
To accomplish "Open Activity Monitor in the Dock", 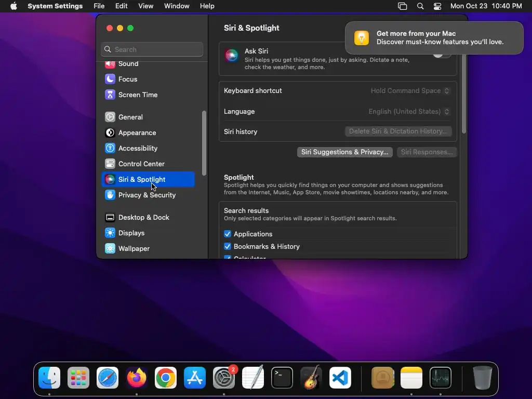I will pyautogui.click(x=441, y=378).
